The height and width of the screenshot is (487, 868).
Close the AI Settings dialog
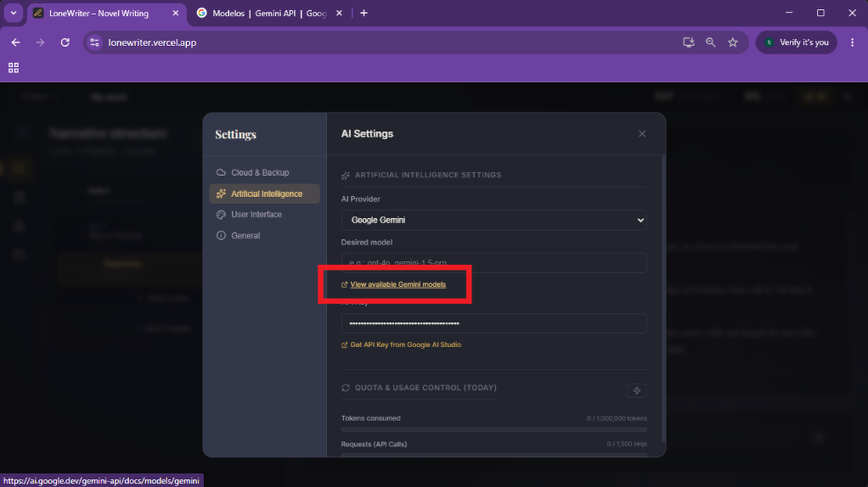tap(642, 134)
